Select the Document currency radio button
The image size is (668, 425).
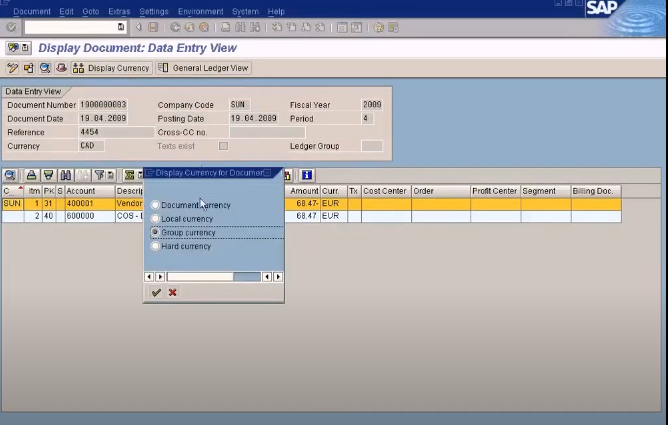(155, 205)
